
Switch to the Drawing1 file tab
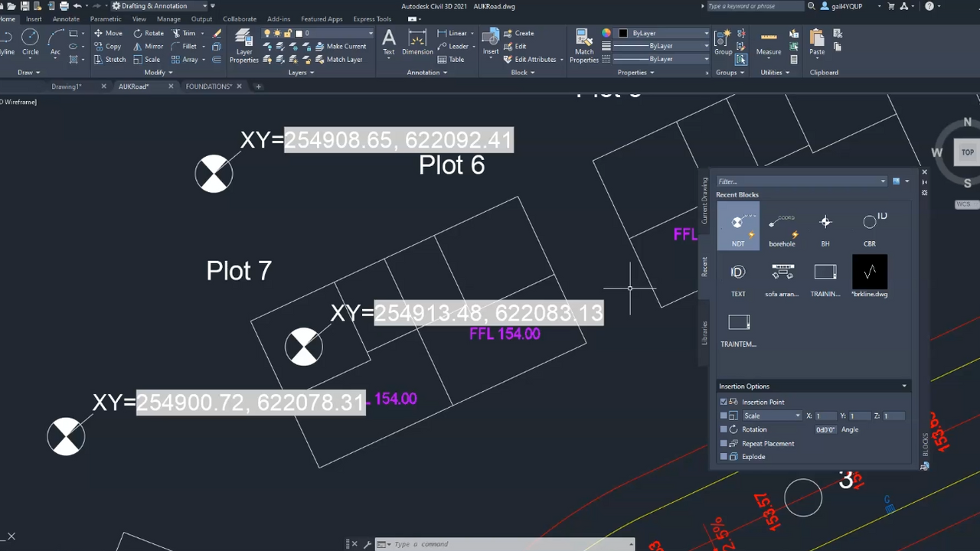pos(67,86)
